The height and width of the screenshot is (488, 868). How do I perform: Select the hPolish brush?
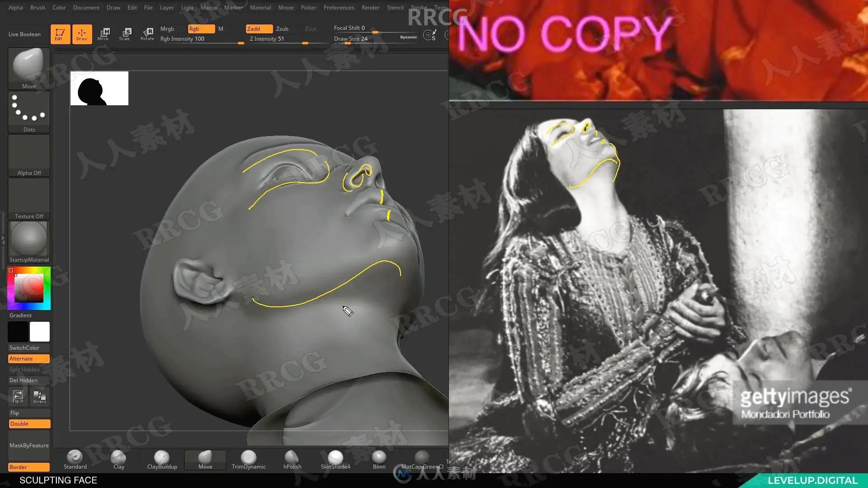(292, 460)
